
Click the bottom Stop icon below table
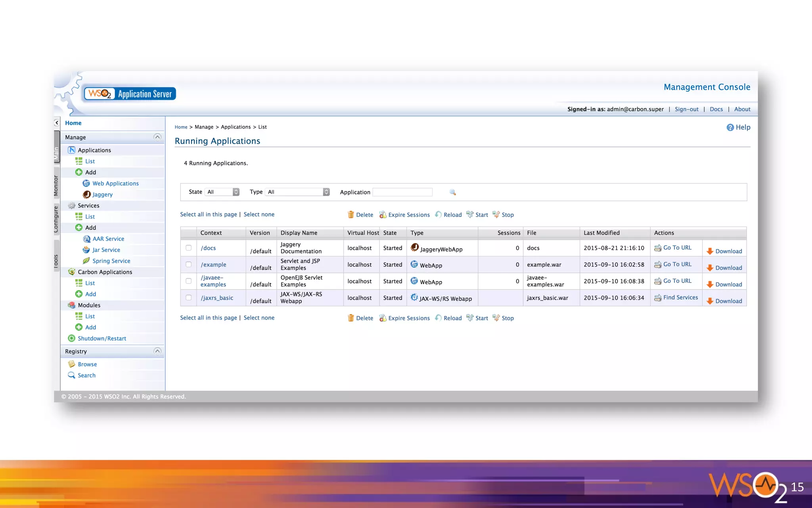[x=496, y=318]
